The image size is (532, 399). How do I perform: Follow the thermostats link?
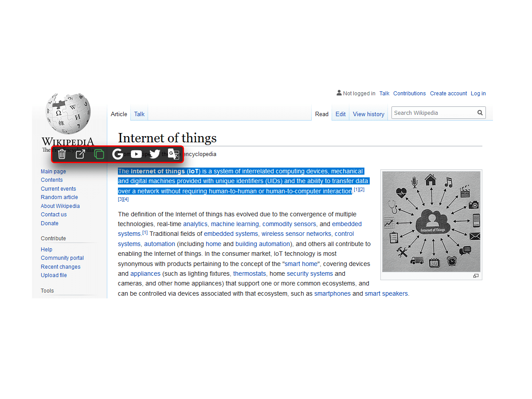[250, 274]
